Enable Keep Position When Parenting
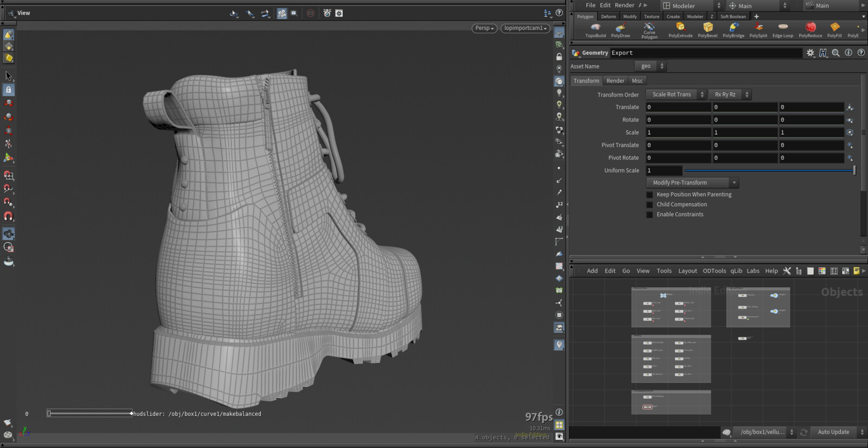The image size is (868, 448). [x=649, y=194]
